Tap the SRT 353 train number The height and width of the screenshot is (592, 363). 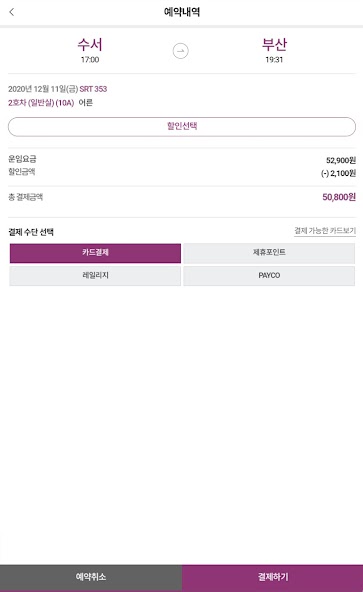pos(93,89)
